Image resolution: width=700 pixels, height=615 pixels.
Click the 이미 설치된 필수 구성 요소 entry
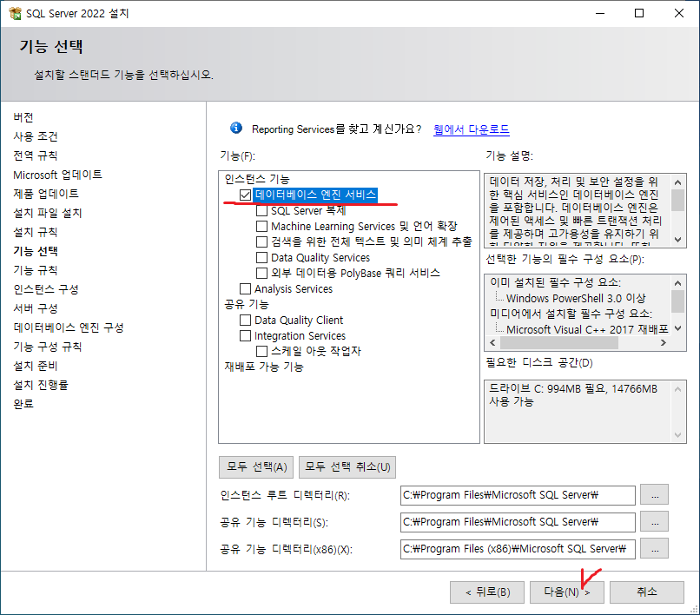pos(555,282)
